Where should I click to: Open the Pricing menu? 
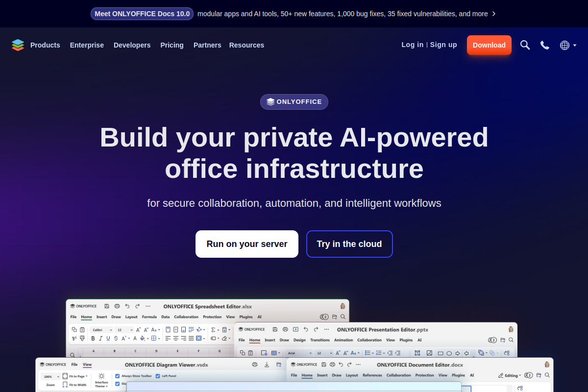pyautogui.click(x=172, y=45)
